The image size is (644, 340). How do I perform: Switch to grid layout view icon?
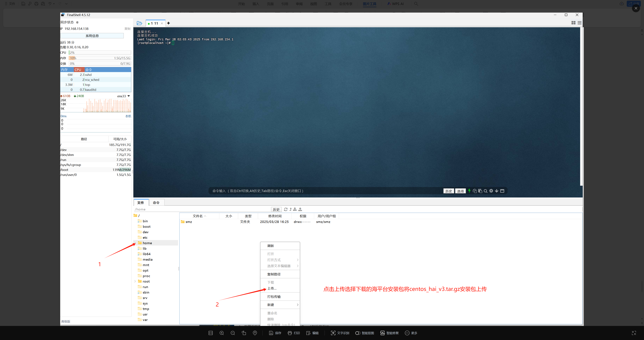(573, 23)
